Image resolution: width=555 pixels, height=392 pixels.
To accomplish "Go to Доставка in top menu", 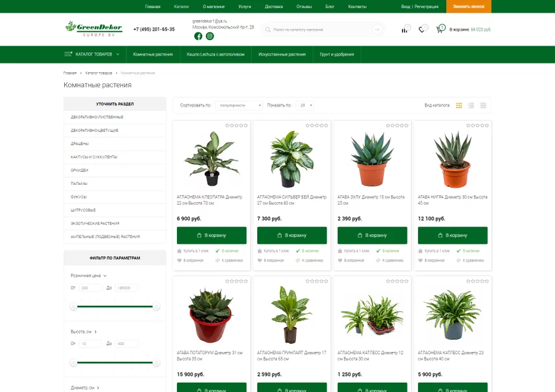I will click(x=274, y=6).
